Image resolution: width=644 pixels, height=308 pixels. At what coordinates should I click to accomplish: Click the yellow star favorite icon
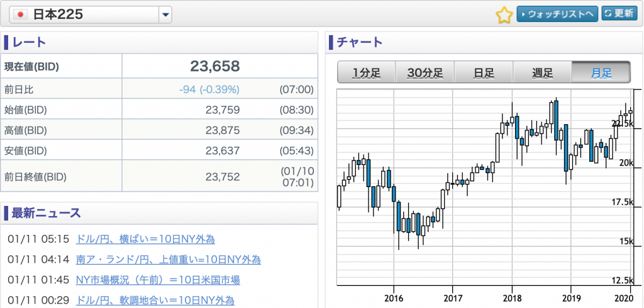point(504,15)
